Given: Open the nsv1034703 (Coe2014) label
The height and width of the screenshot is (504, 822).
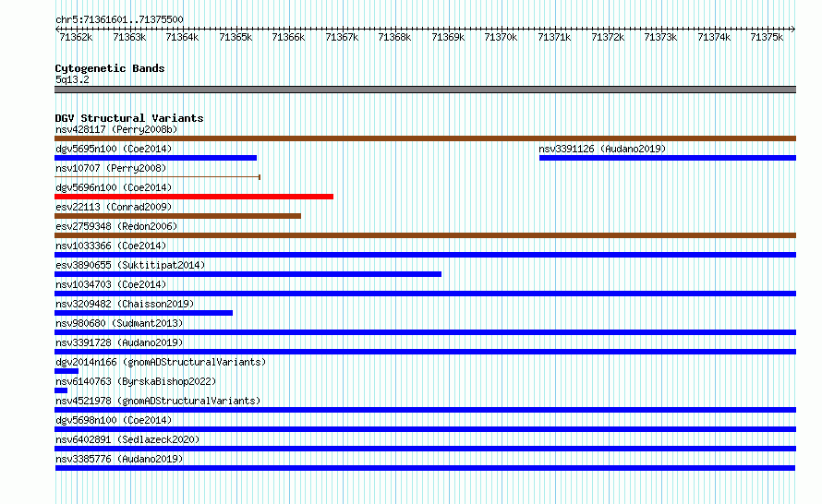Looking at the screenshot, I should pos(111,284).
